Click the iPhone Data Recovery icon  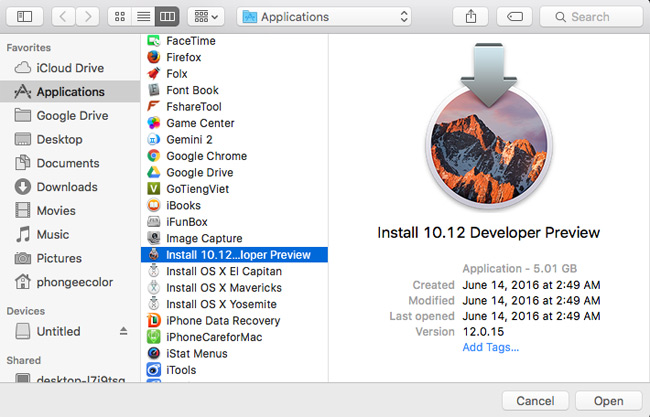point(154,320)
